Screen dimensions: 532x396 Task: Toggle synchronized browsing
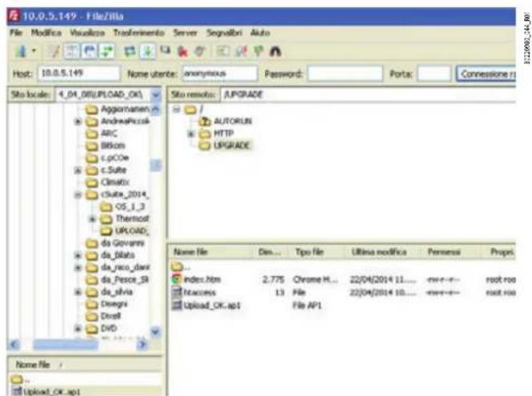click(258, 51)
